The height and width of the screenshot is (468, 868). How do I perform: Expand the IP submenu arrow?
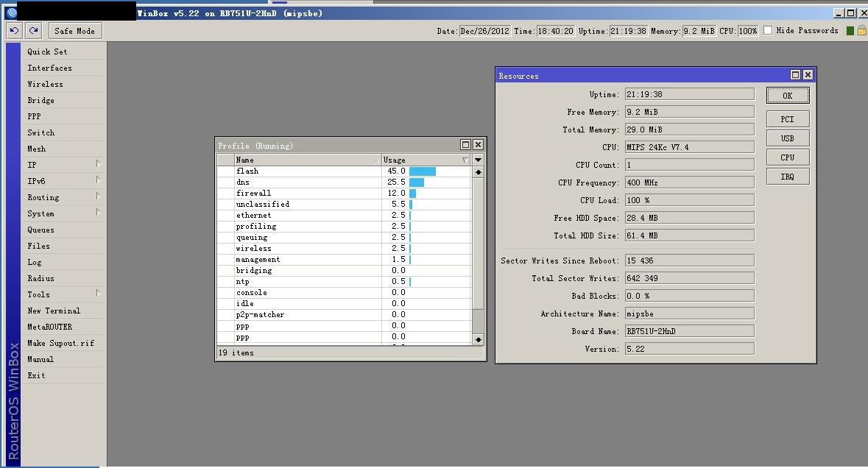pyautogui.click(x=98, y=164)
